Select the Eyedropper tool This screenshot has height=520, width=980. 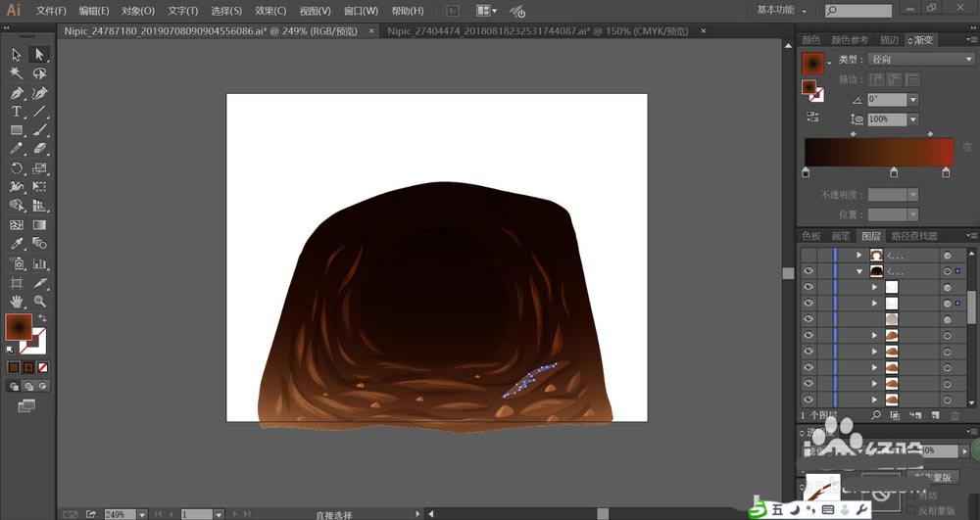tap(17, 244)
